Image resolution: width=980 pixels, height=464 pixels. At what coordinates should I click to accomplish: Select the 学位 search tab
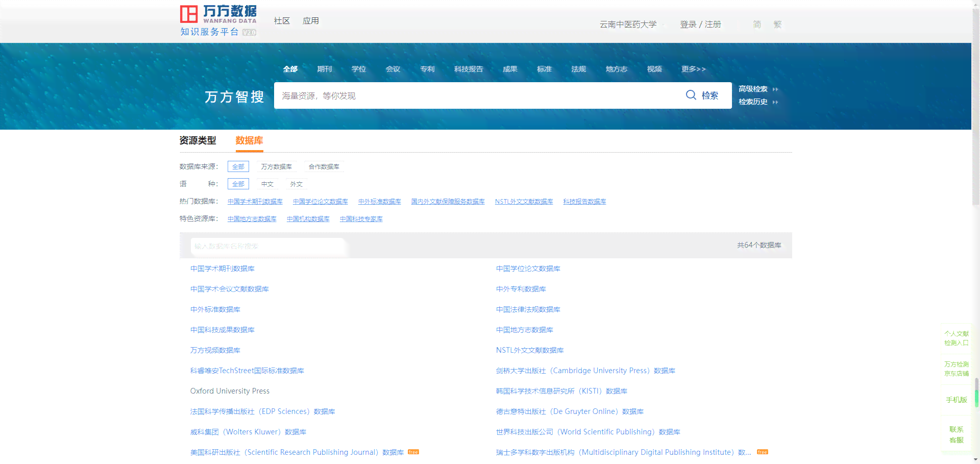(359, 69)
